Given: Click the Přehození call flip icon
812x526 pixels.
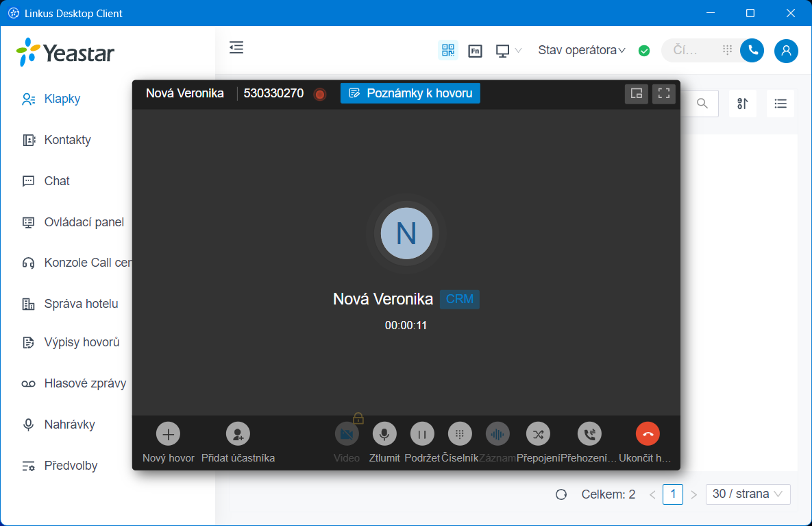Looking at the screenshot, I should coord(589,434).
